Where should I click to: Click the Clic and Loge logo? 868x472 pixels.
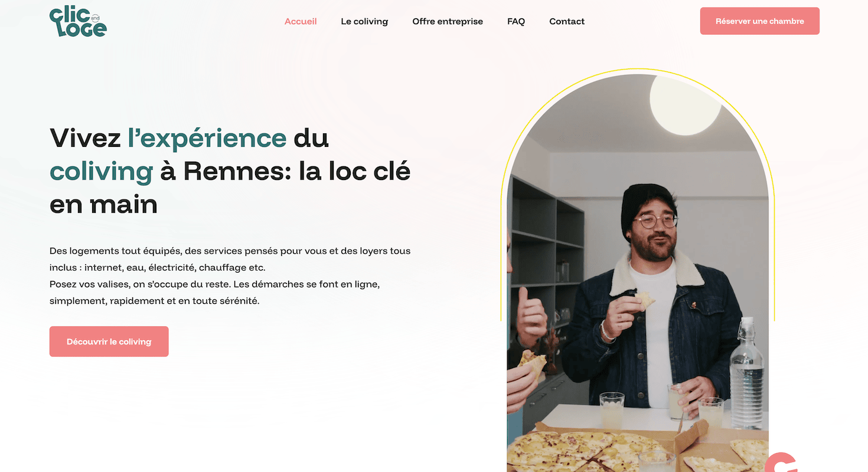78,22
